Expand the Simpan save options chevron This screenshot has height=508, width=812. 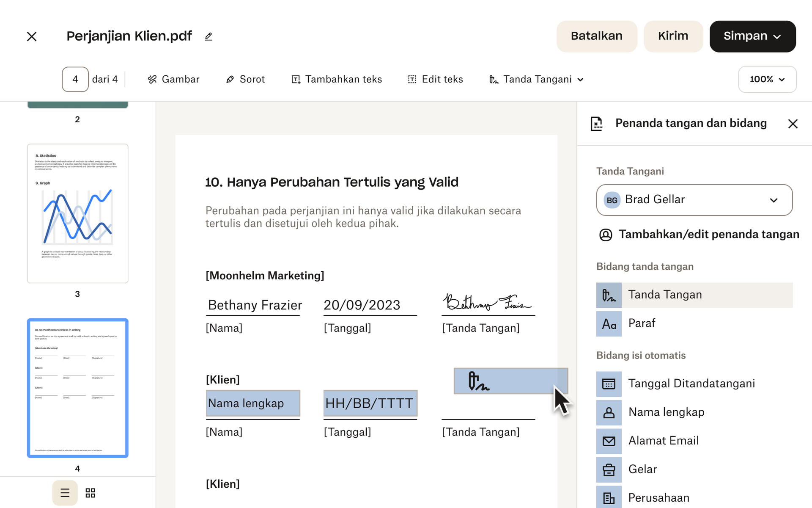click(778, 36)
